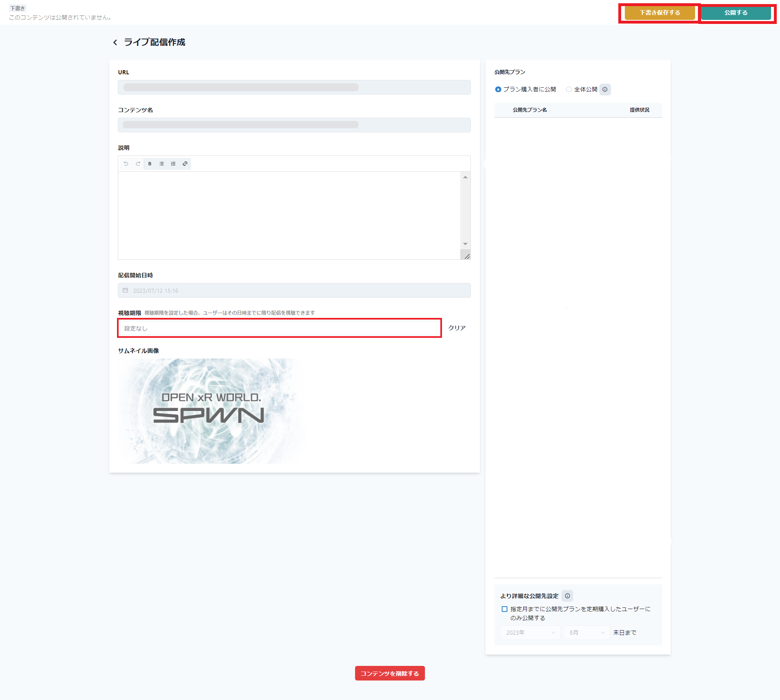
Task: Click the info icon next to 全体公開
Action: tap(605, 89)
